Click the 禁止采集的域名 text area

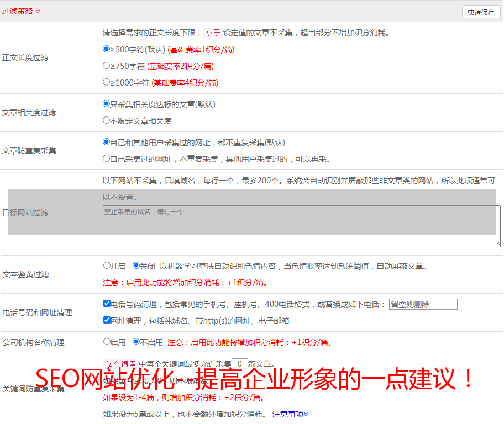point(301,226)
